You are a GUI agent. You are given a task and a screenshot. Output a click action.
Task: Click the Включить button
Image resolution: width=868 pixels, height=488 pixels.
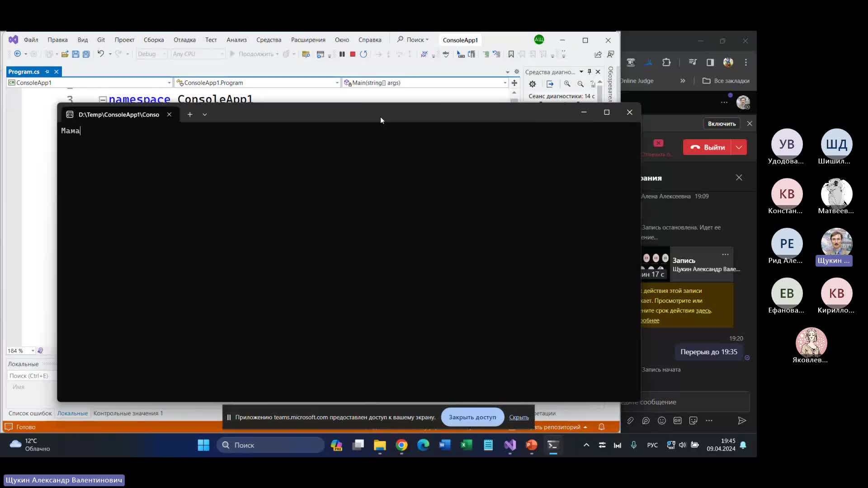[722, 124]
